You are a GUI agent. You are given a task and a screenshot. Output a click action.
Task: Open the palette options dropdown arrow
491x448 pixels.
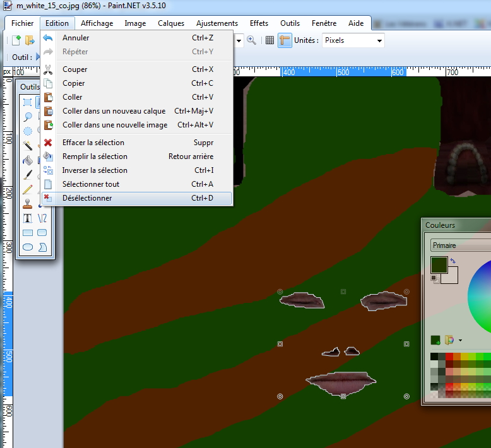pos(460,340)
